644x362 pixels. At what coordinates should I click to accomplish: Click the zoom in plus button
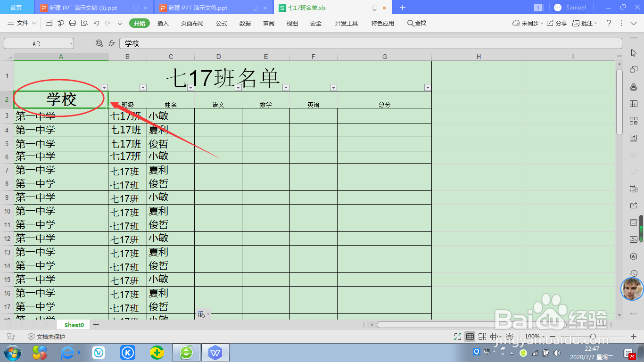(x=634, y=337)
